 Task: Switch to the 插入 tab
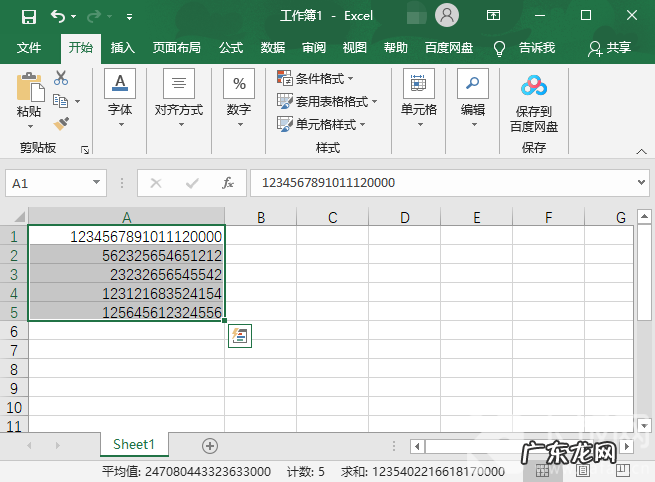(x=122, y=48)
